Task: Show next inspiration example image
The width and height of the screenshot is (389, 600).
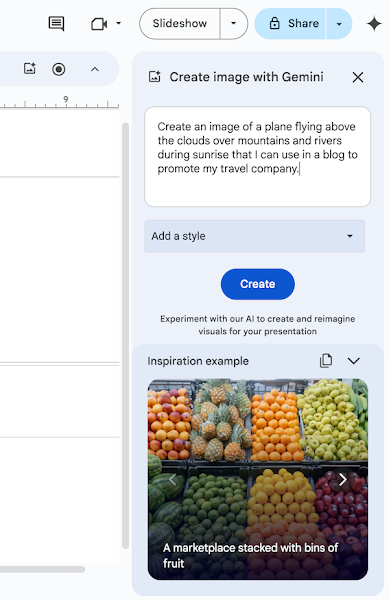Action: [343, 479]
